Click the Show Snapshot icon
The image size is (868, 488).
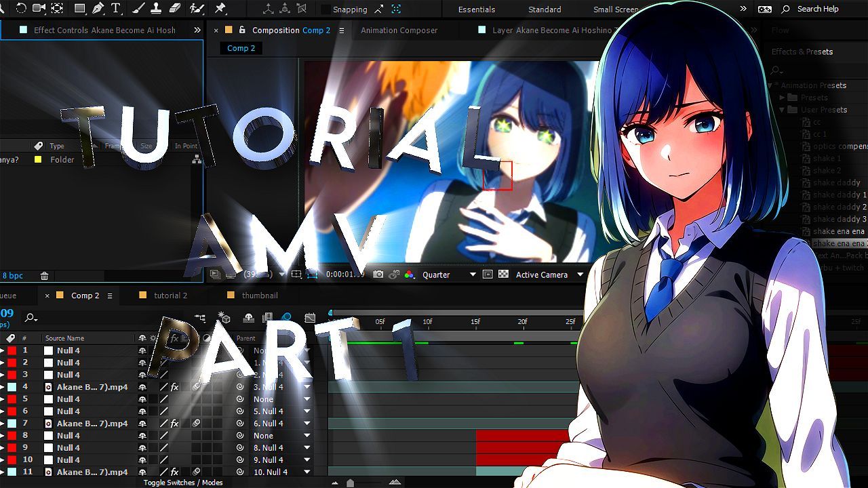(394, 274)
